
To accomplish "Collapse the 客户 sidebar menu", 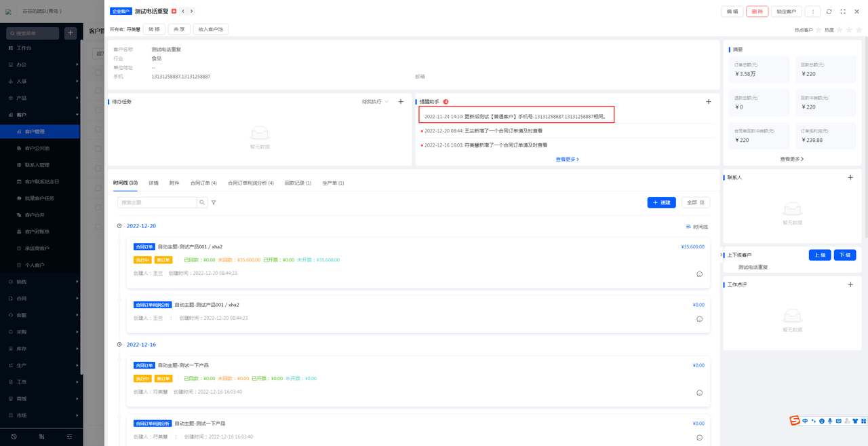I will 41,115.
